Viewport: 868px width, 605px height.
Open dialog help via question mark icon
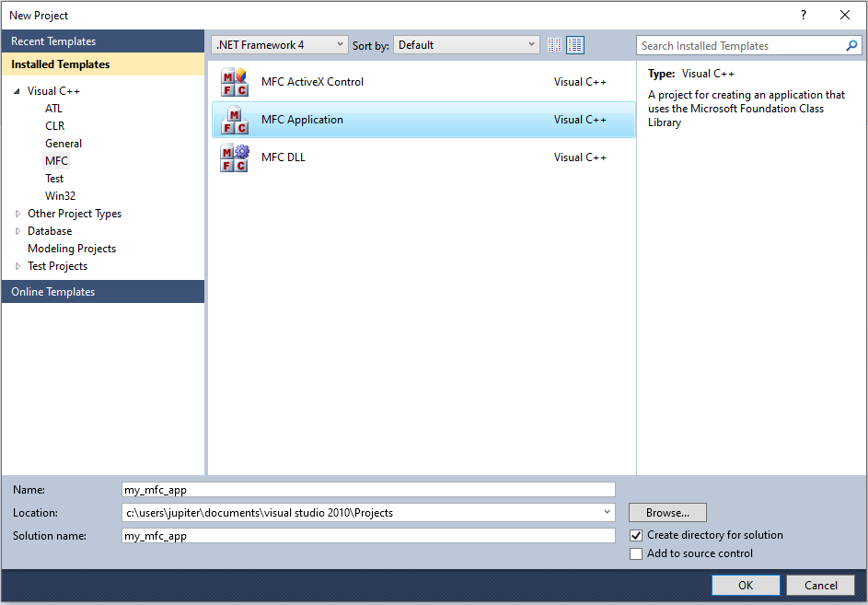click(803, 15)
